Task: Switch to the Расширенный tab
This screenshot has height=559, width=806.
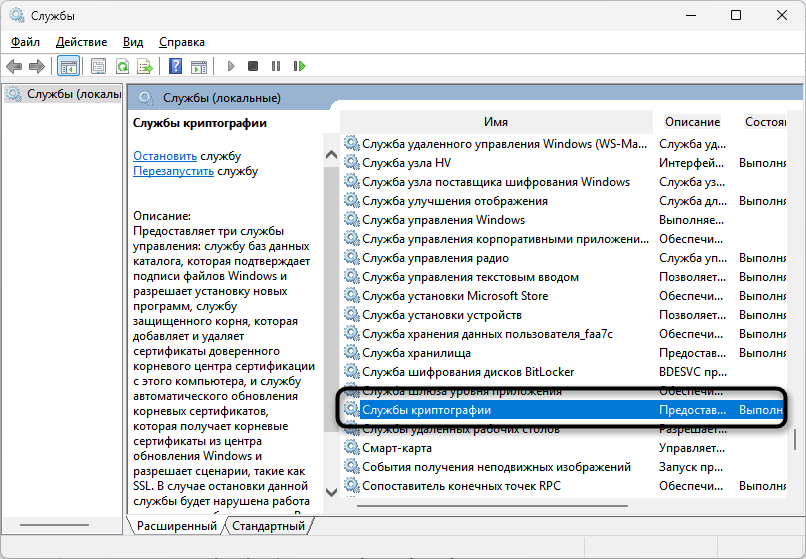Action: 177,526
